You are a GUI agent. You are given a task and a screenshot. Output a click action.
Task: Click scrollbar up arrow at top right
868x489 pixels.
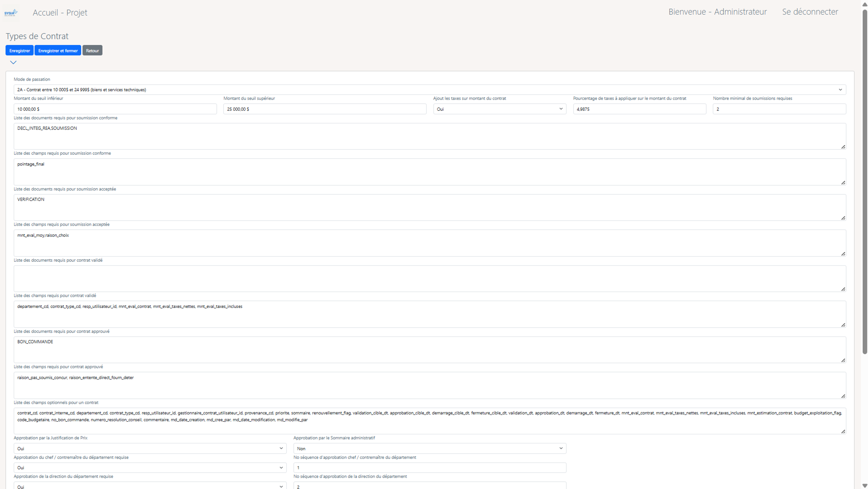point(865,4)
